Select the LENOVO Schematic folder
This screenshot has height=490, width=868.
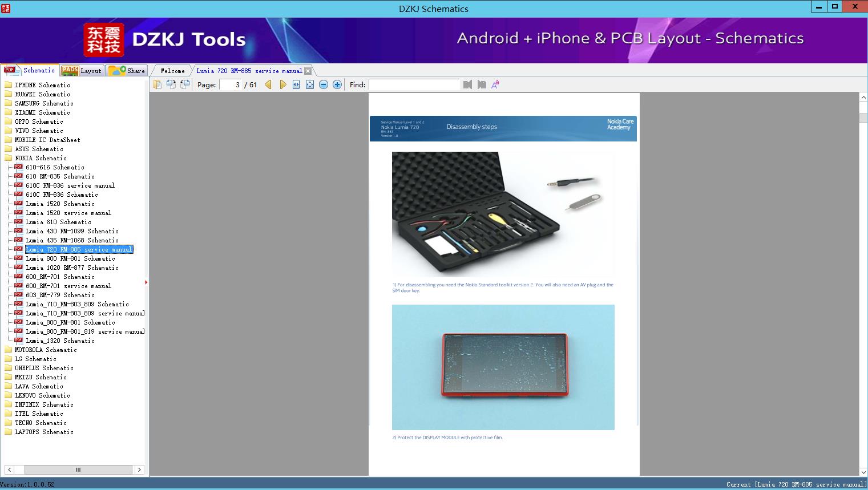click(42, 395)
